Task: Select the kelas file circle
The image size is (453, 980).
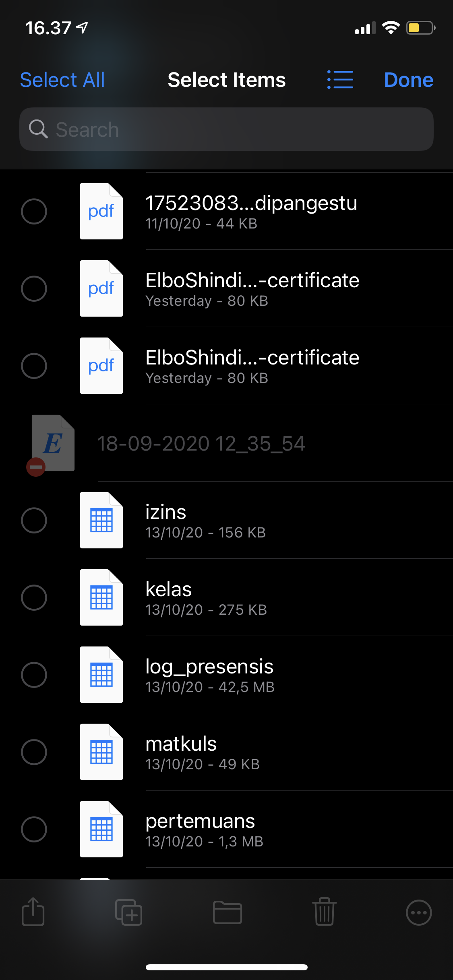Action: 34,597
